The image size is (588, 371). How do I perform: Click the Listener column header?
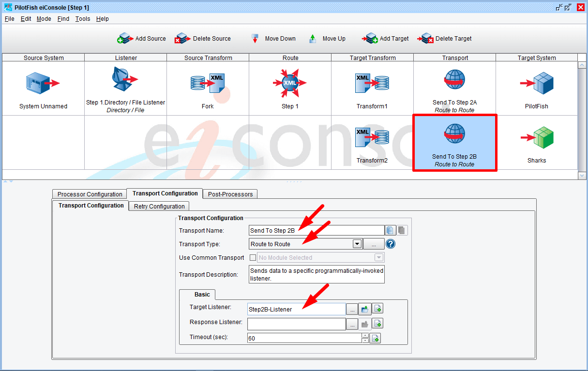(126, 58)
